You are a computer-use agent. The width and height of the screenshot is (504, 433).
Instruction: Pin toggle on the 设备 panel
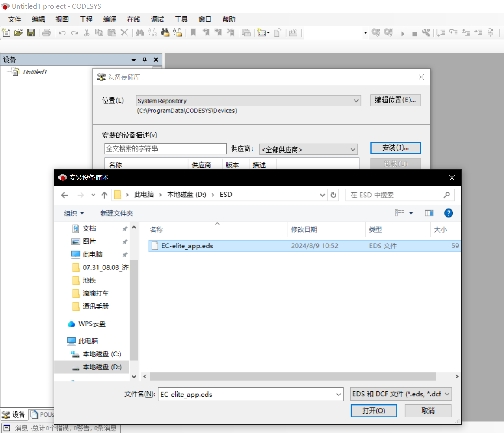tap(145, 60)
